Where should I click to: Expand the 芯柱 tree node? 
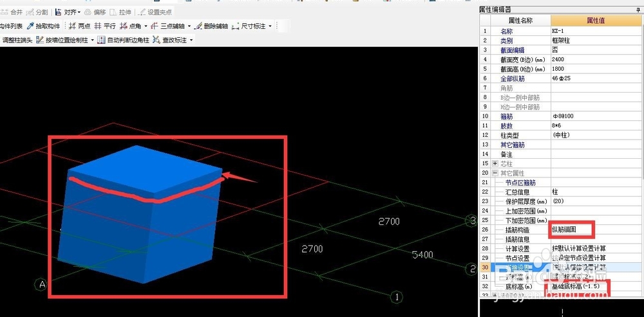pyautogui.click(x=495, y=163)
